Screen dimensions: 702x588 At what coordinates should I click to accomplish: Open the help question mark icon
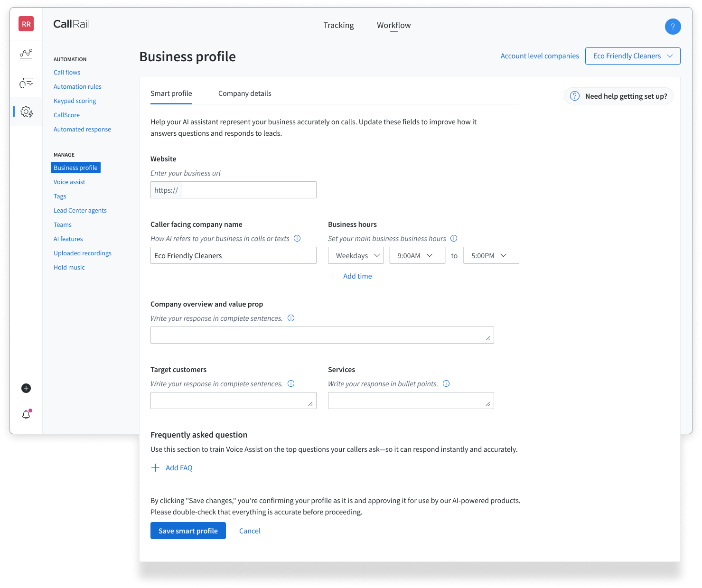pos(673,27)
